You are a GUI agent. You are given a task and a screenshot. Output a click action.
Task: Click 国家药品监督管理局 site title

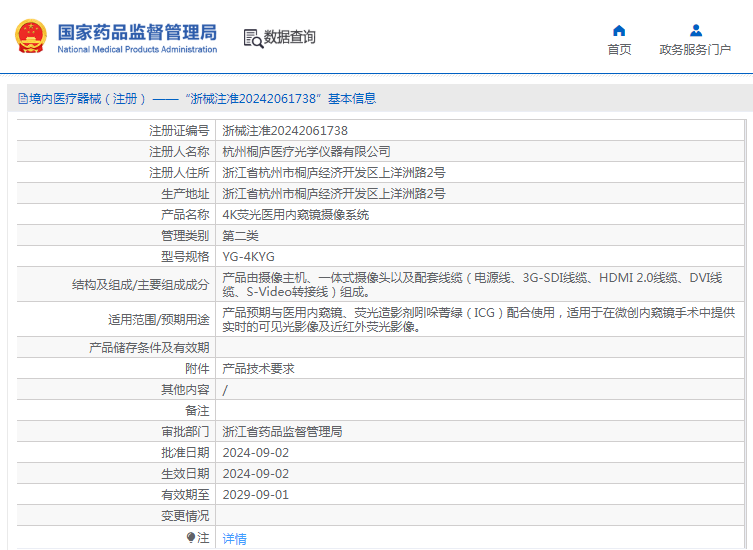click(x=137, y=32)
